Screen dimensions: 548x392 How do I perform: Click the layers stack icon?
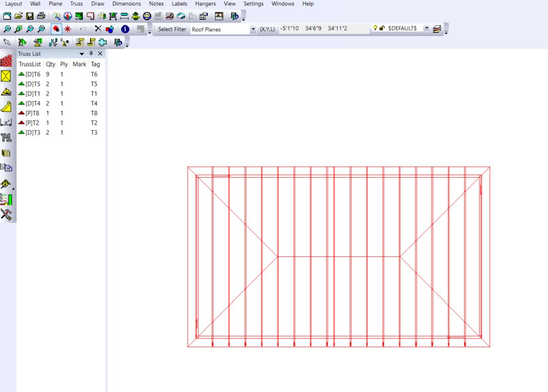pos(436,29)
